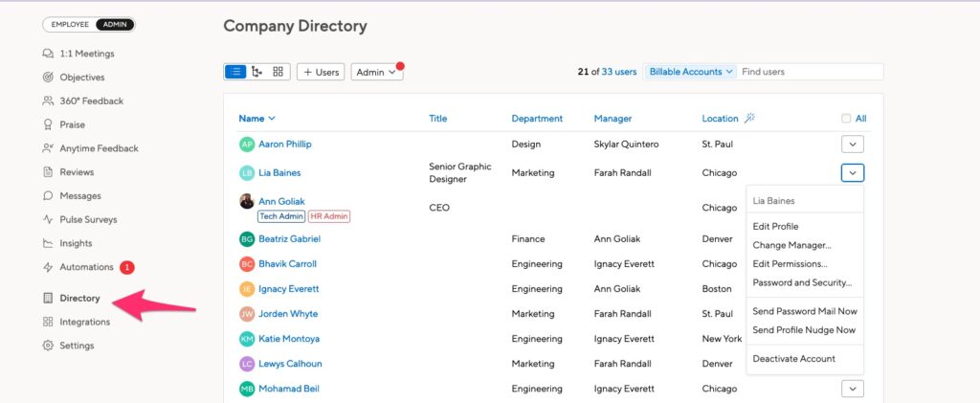Switch to org chart view icon

pos(256,72)
